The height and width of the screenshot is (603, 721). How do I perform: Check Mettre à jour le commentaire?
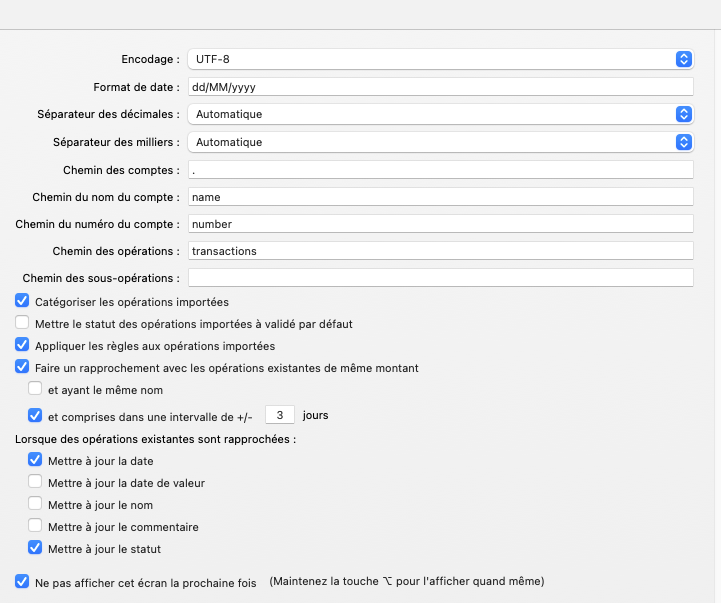click(x=36, y=526)
